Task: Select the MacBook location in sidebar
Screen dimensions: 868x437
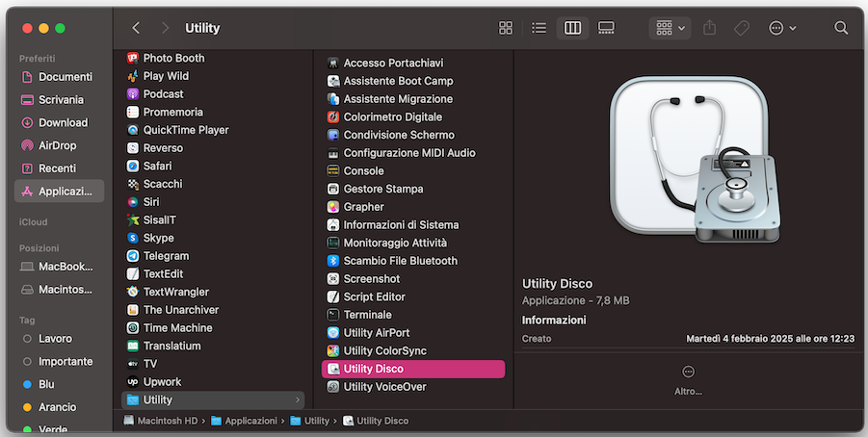Action: click(59, 267)
